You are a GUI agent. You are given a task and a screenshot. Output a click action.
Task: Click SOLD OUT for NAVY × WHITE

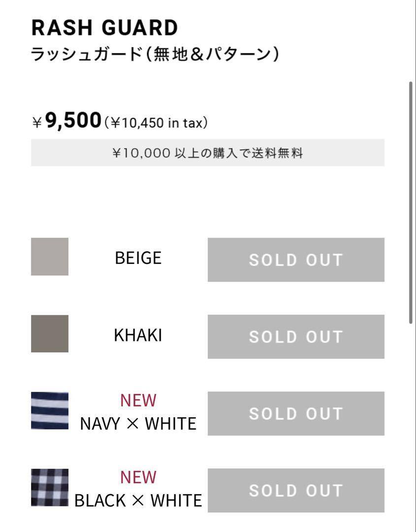296,414
